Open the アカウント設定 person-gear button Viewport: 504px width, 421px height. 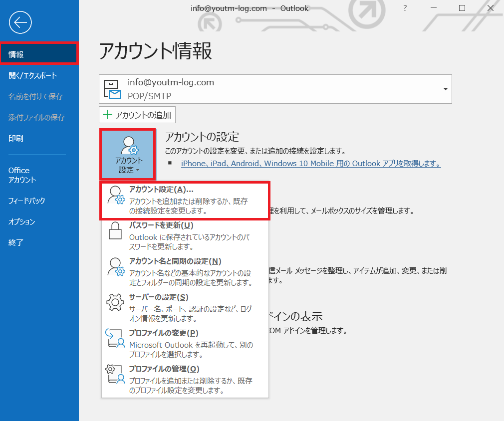click(128, 154)
